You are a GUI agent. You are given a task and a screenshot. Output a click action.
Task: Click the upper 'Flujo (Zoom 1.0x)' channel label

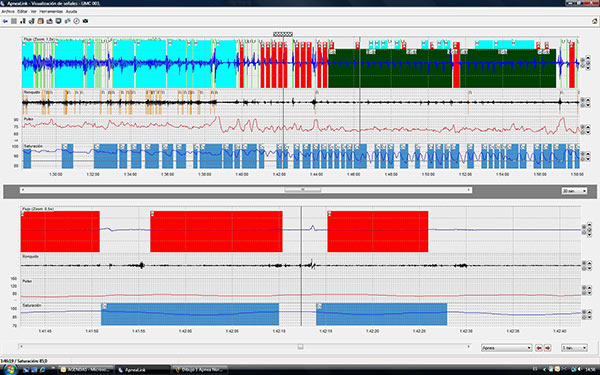[x=39, y=39]
